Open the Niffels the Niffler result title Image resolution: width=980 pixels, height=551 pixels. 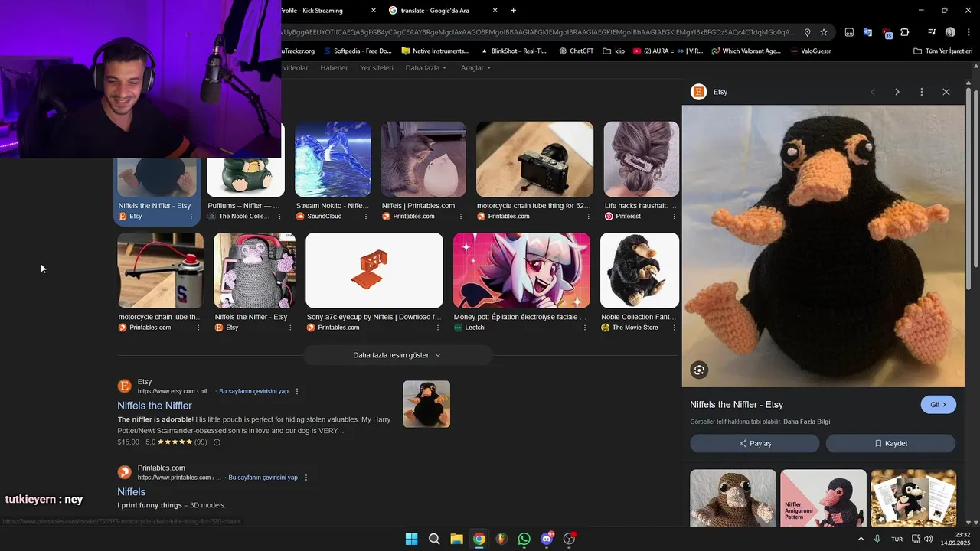coord(155,406)
